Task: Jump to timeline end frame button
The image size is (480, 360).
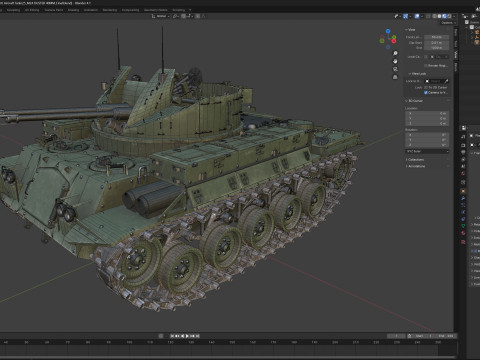Action: 198,336
